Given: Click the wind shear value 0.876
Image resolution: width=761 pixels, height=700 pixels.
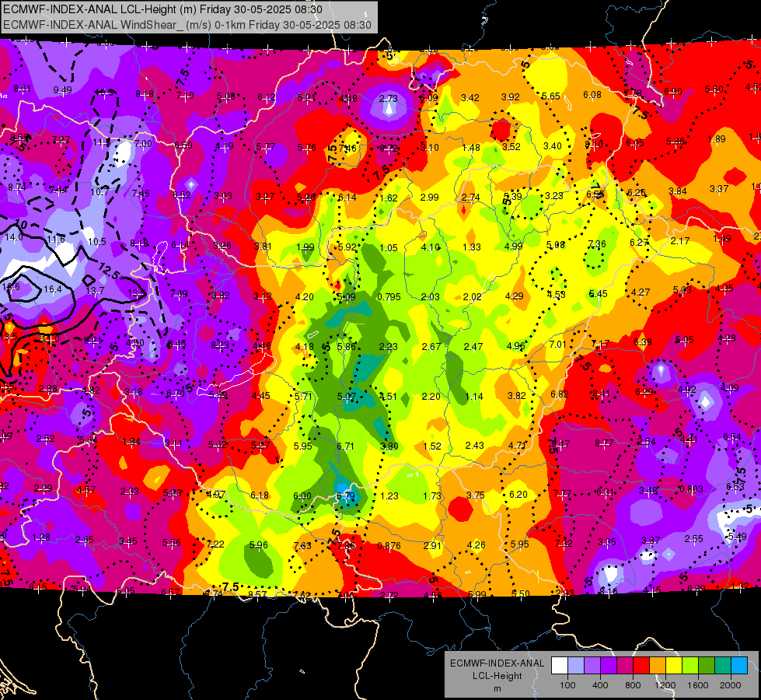Looking at the screenshot, I should pyautogui.click(x=389, y=545).
